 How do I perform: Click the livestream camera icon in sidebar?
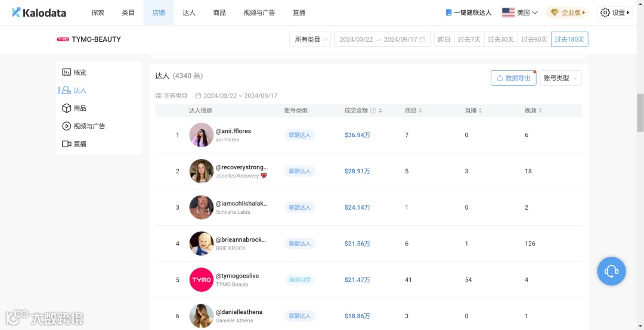coord(67,144)
